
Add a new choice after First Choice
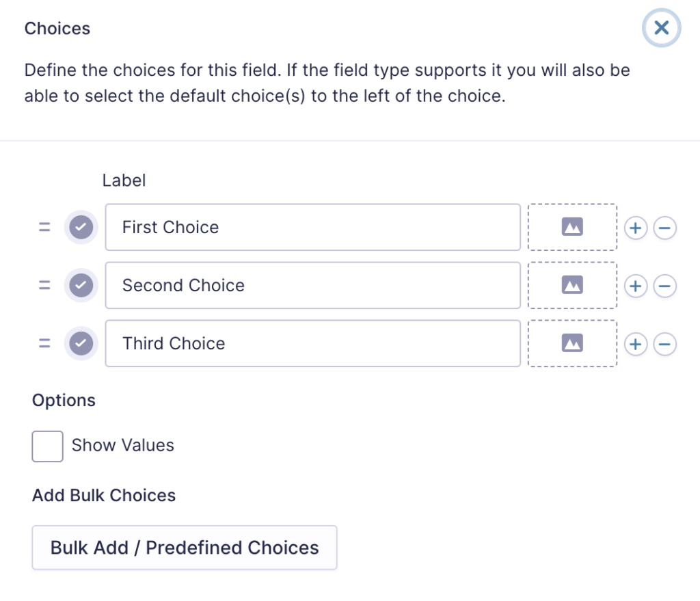point(636,228)
